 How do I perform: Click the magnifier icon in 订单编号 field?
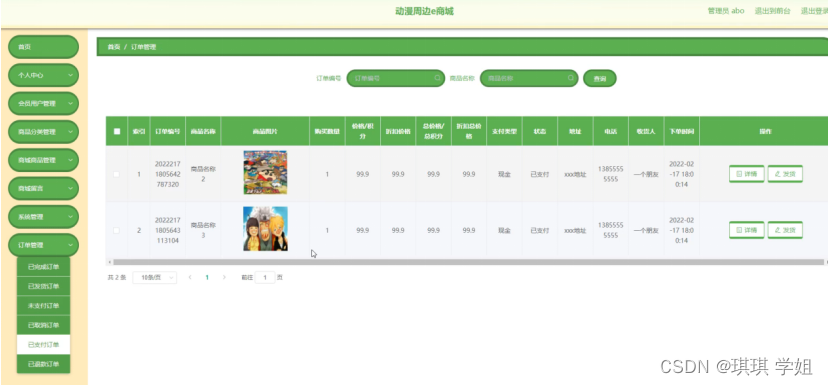pos(438,78)
